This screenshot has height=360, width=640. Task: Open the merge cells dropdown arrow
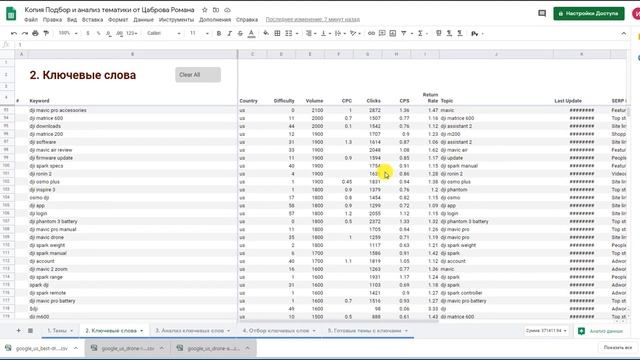click(297, 33)
